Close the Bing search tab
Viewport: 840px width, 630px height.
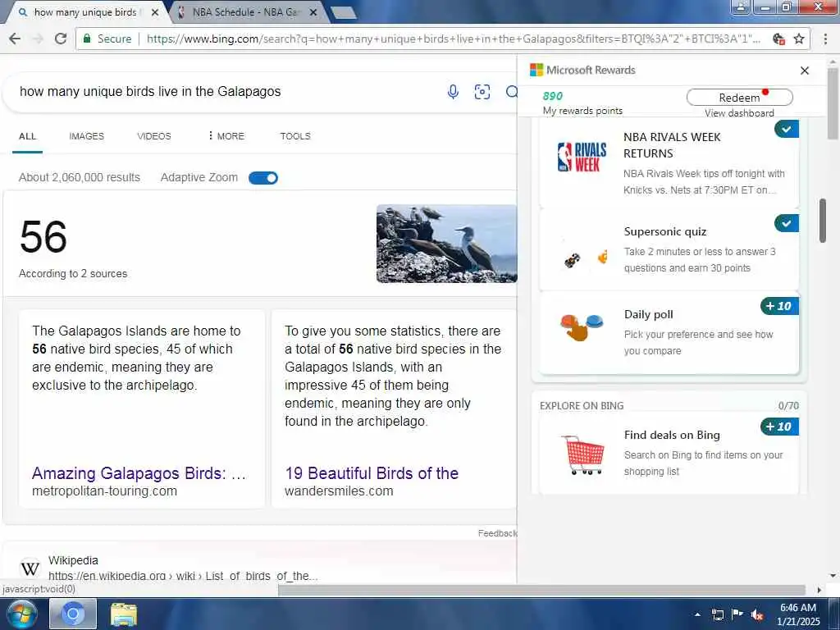pos(155,12)
